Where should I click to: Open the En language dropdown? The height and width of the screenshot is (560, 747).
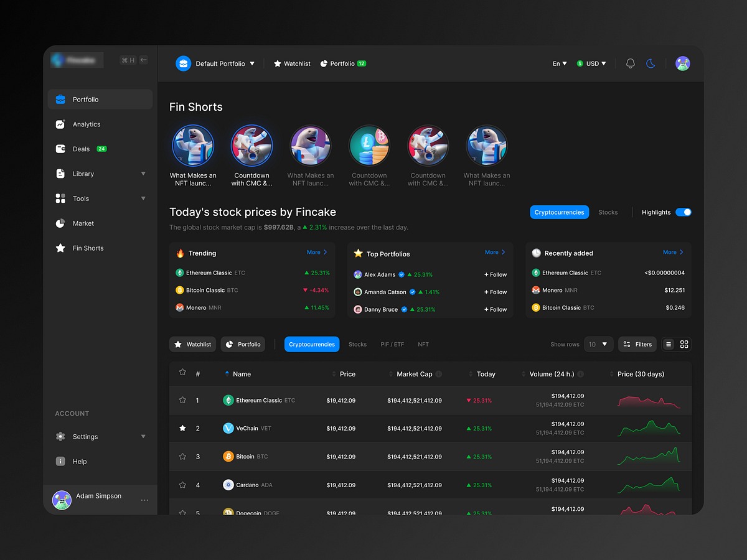[560, 63]
